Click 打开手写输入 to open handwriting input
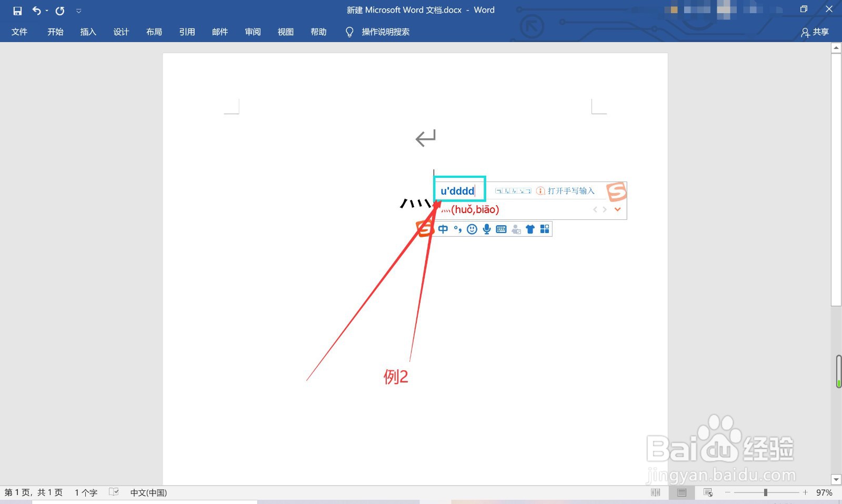The height and width of the screenshot is (504, 842). click(570, 190)
